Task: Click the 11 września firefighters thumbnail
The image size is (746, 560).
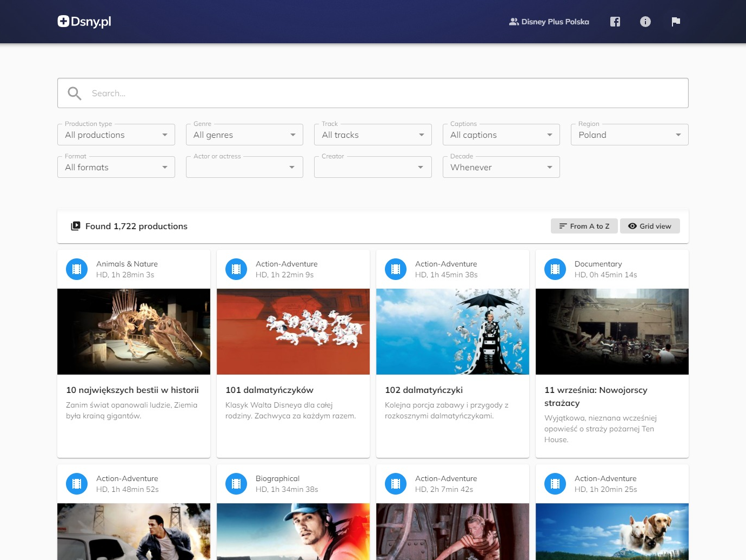Action: [x=612, y=331]
